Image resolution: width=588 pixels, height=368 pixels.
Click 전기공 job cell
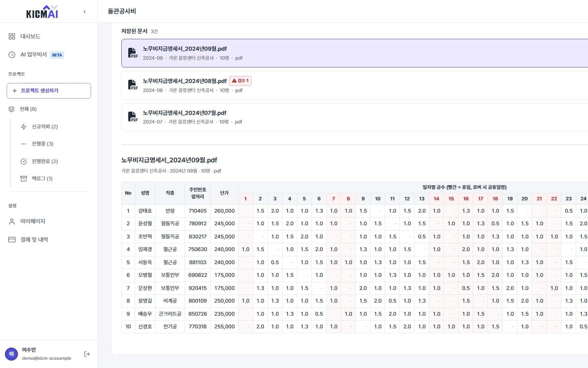coord(170,327)
